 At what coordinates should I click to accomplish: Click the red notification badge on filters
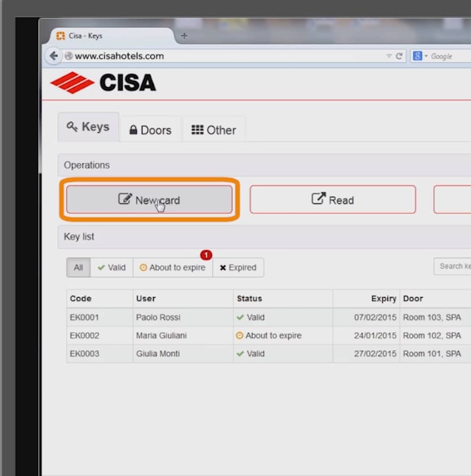click(206, 256)
